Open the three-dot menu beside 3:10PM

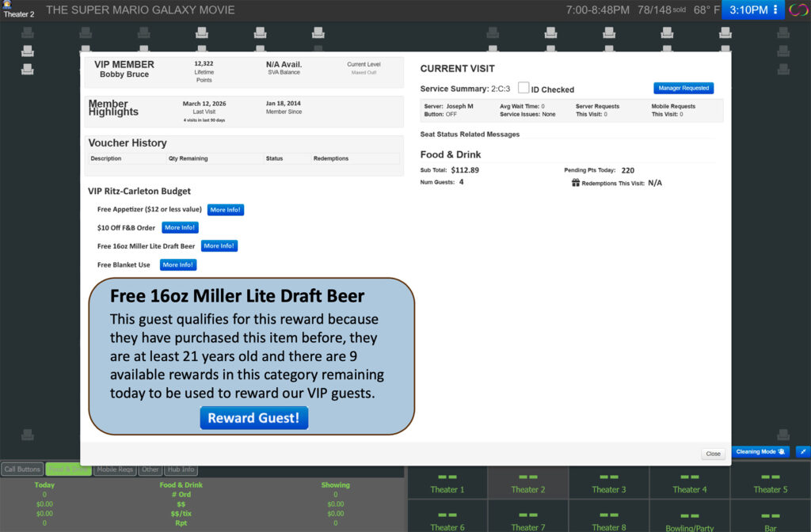pos(775,10)
